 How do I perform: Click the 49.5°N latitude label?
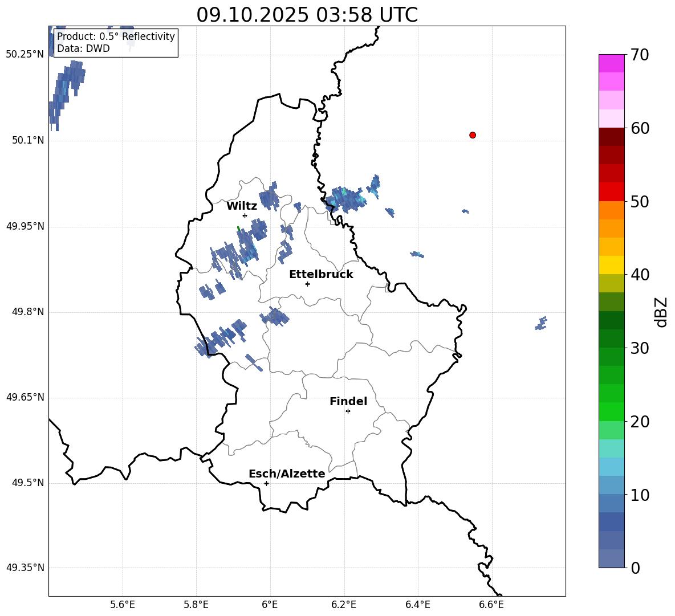point(28,483)
